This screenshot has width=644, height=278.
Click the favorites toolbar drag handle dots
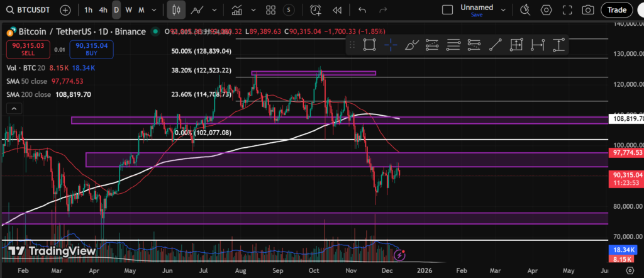[x=353, y=45]
